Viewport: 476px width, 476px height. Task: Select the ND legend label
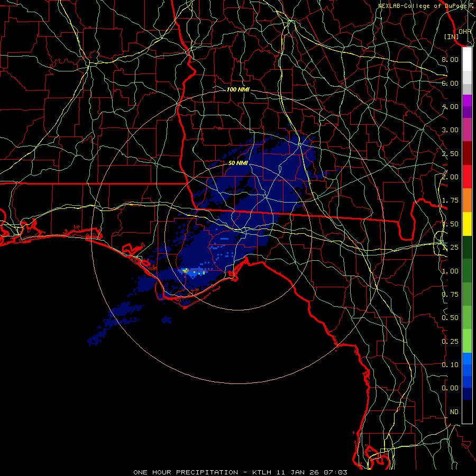coord(454,412)
